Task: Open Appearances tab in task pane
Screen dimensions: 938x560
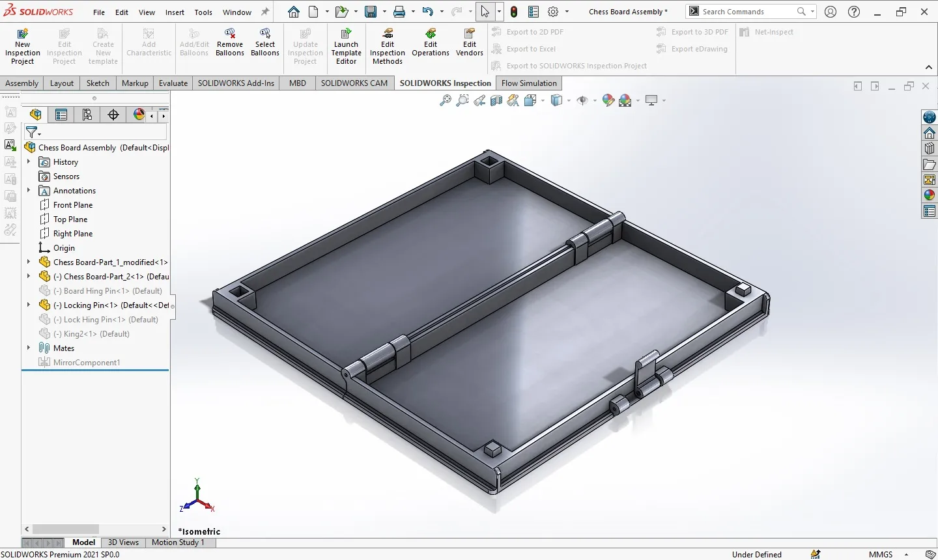Action: pyautogui.click(x=930, y=195)
